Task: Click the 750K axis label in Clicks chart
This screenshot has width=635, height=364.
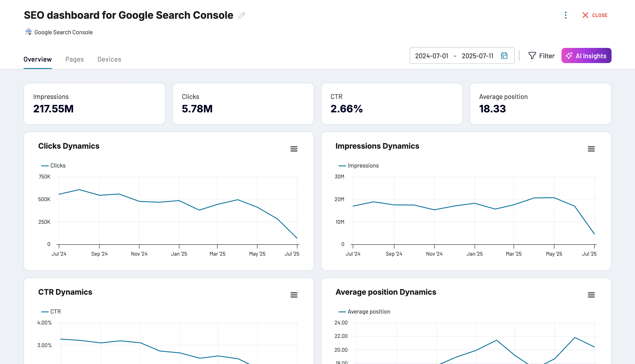Action: click(44, 177)
